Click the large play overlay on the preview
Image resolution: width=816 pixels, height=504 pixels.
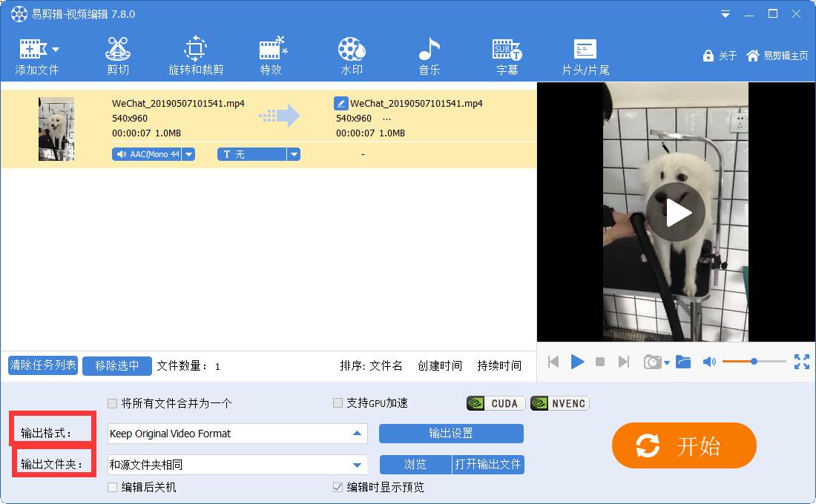click(x=676, y=212)
